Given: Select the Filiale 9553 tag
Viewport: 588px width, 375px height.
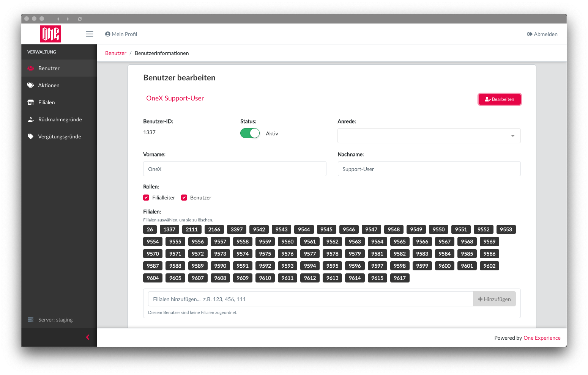Looking at the screenshot, I should pyautogui.click(x=506, y=229).
